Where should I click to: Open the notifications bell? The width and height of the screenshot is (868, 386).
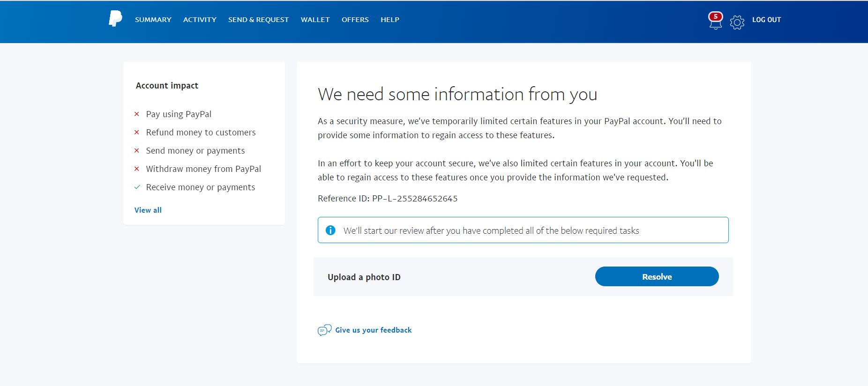[x=715, y=21]
